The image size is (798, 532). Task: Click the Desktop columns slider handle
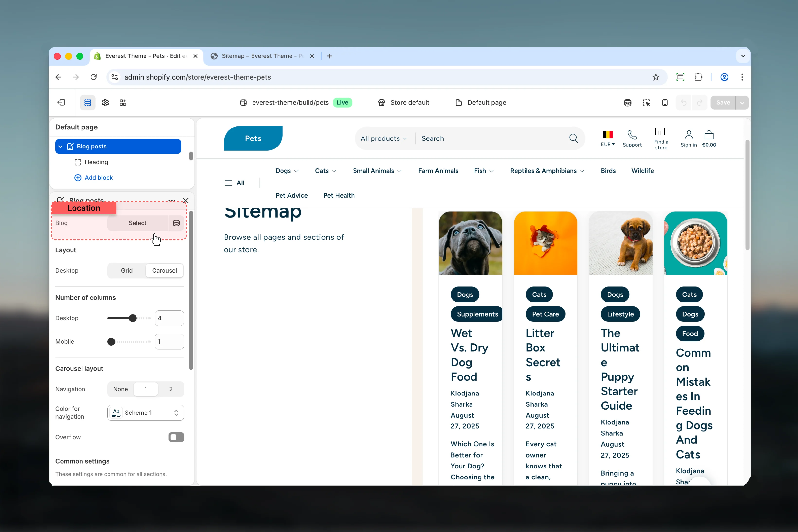click(133, 318)
